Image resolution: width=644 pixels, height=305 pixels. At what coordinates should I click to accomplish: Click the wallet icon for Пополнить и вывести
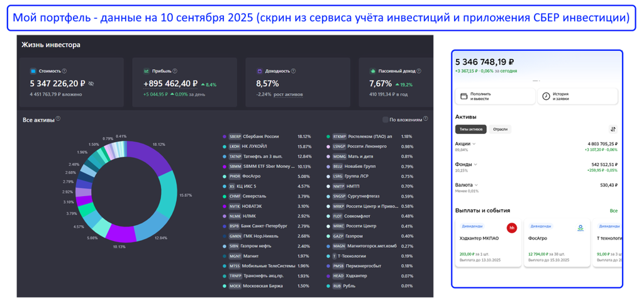pyautogui.click(x=464, y=96)
